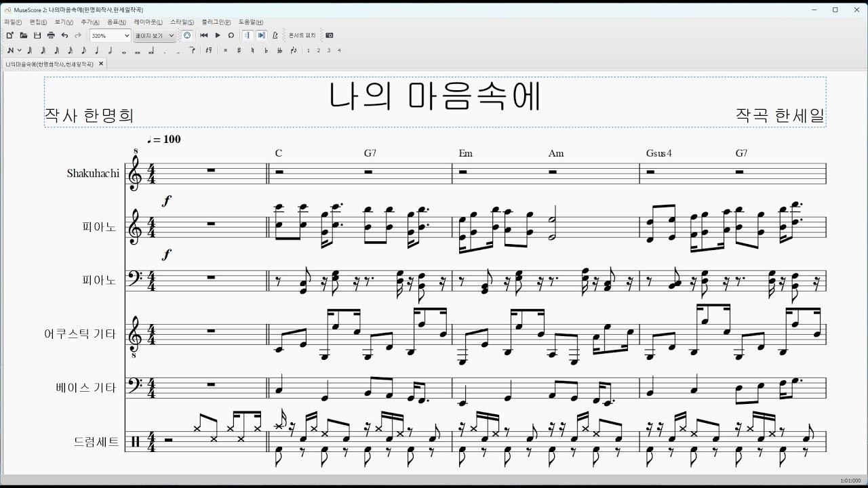This screenshot has height=488, width=868.
Task: Undo the last action
Action: coord(64,35)
